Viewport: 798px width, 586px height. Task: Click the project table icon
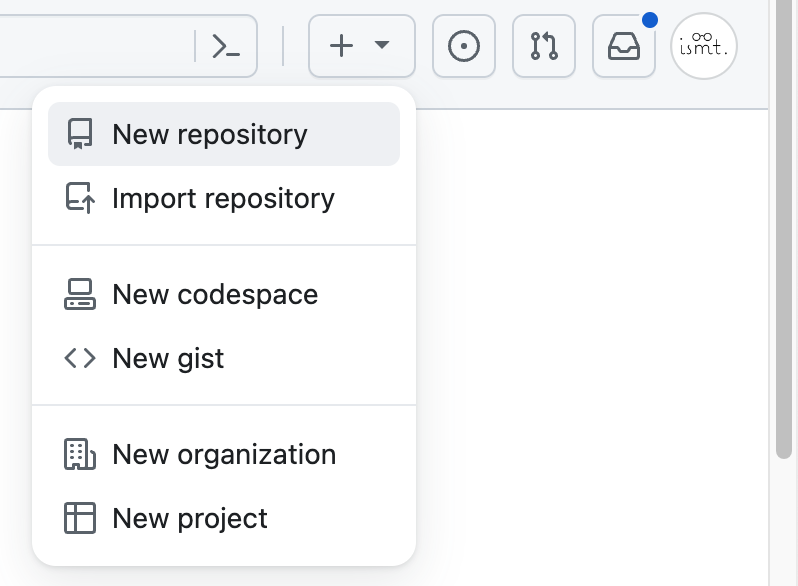click(x=80, y=518)
